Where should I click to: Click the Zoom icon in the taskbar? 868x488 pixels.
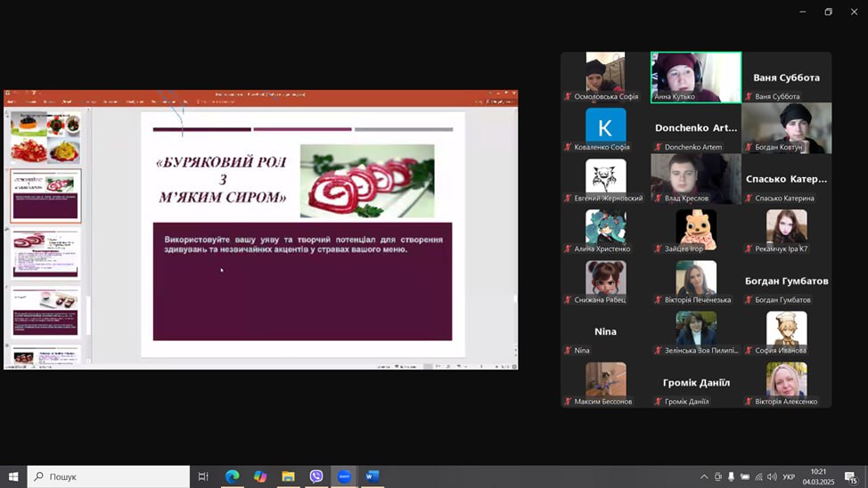pyautogui.click(x=344, y=476)
